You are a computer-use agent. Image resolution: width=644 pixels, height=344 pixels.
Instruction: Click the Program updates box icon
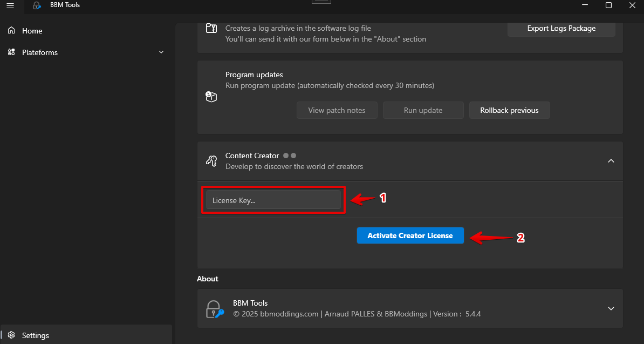[x=211, y=97]
